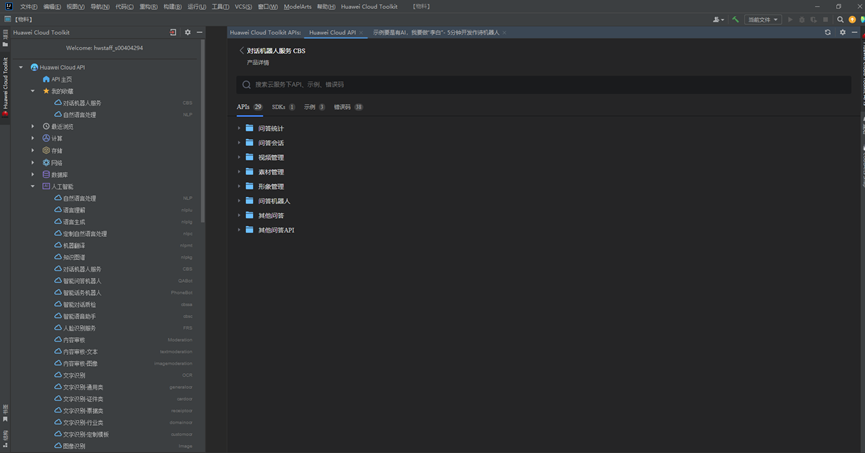
Task: Expand the 其他问答API folder
Action: [x=239, y=230]
